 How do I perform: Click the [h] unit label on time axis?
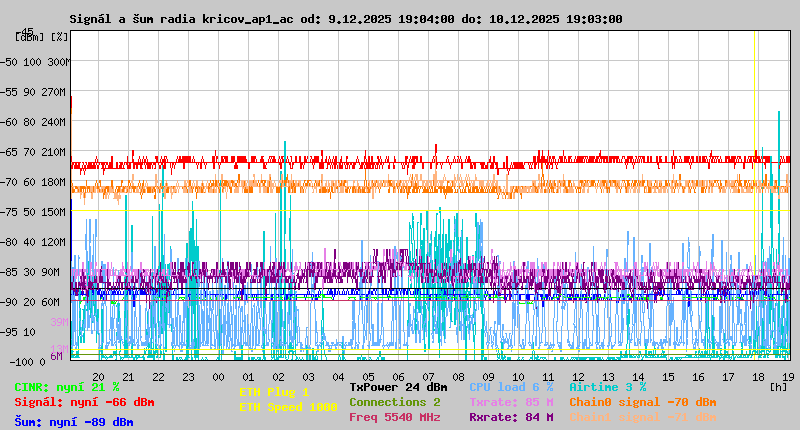pyautogui.click(x=778, y=386)
